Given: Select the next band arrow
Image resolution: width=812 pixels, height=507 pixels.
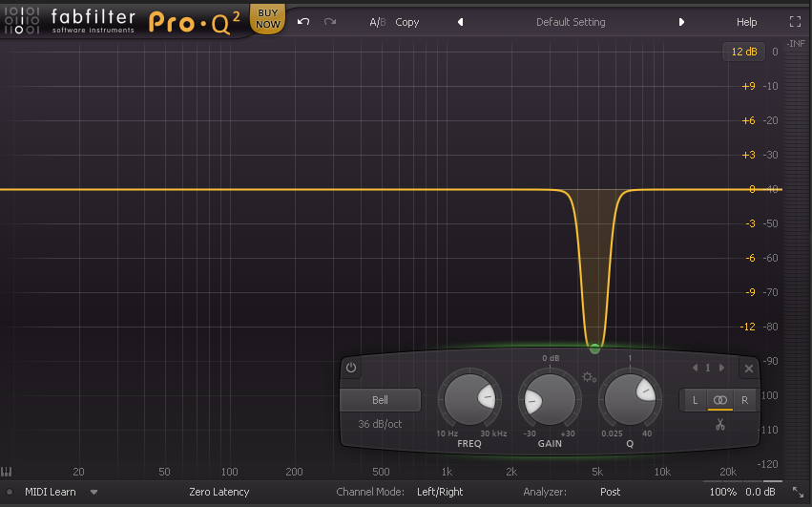Looking at the screenshot, I should (x=721, y=368).
